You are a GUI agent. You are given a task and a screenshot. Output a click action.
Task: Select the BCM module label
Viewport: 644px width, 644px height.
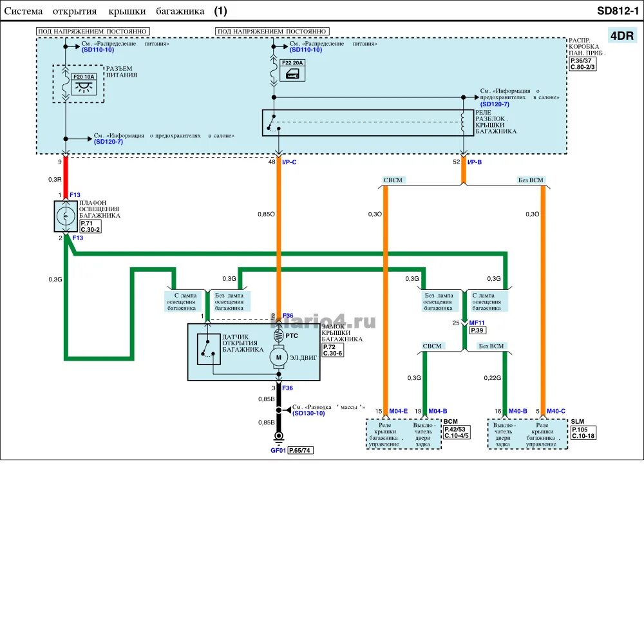point(451,422)
